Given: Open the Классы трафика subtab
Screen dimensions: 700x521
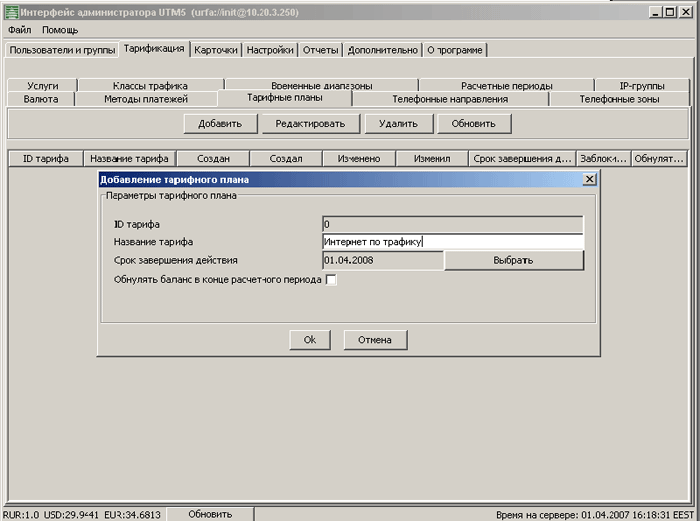Looking at the screenshot, I should click(150, 85).
